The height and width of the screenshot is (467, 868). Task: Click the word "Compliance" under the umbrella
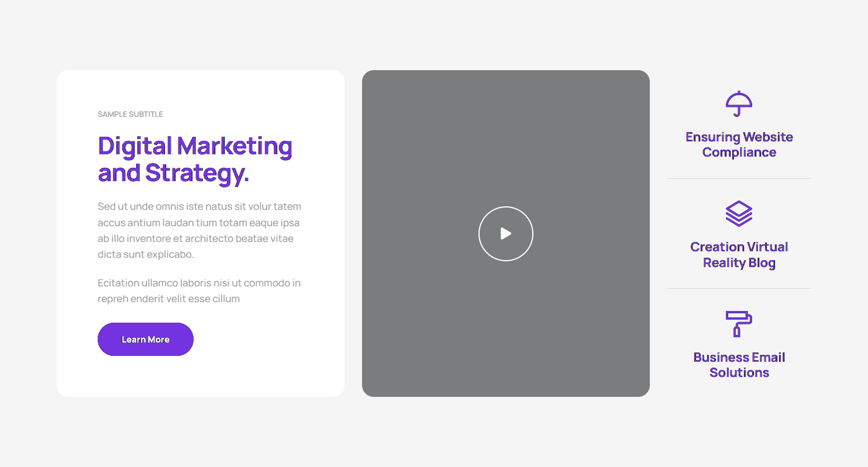pos(739,153)
